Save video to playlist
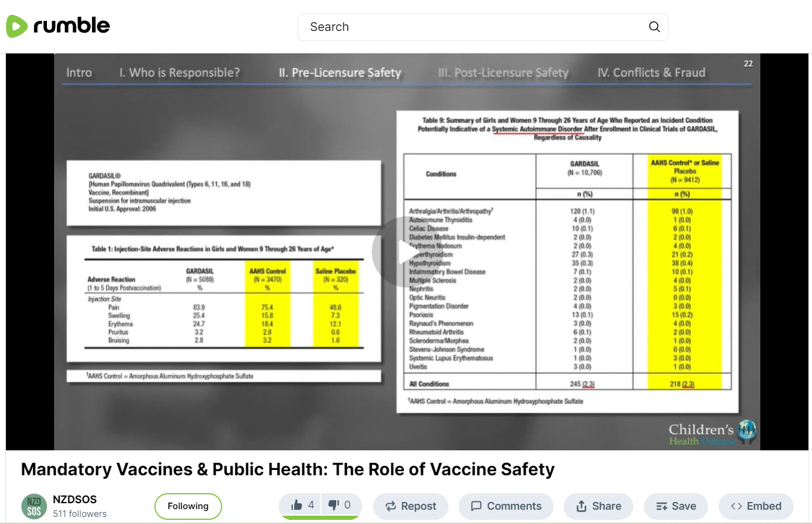 [x=676, y=506]
